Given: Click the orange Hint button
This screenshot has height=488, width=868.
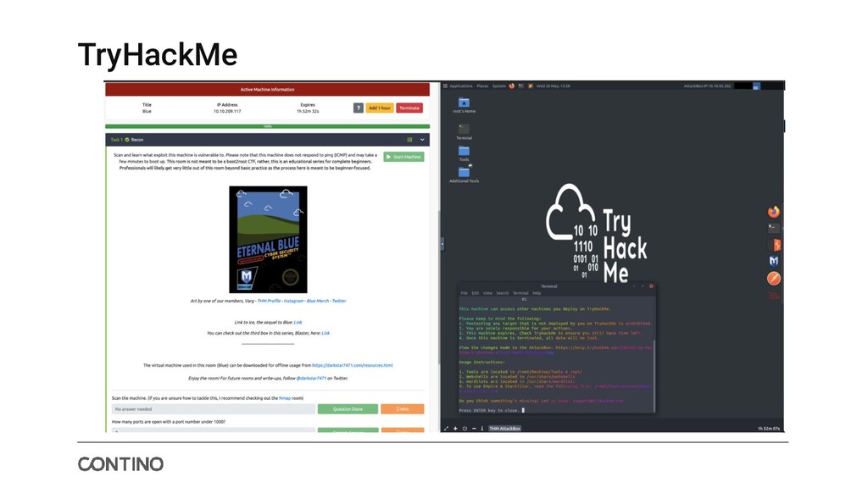Looking at the screenshot, I should click(x=403, y=409).
